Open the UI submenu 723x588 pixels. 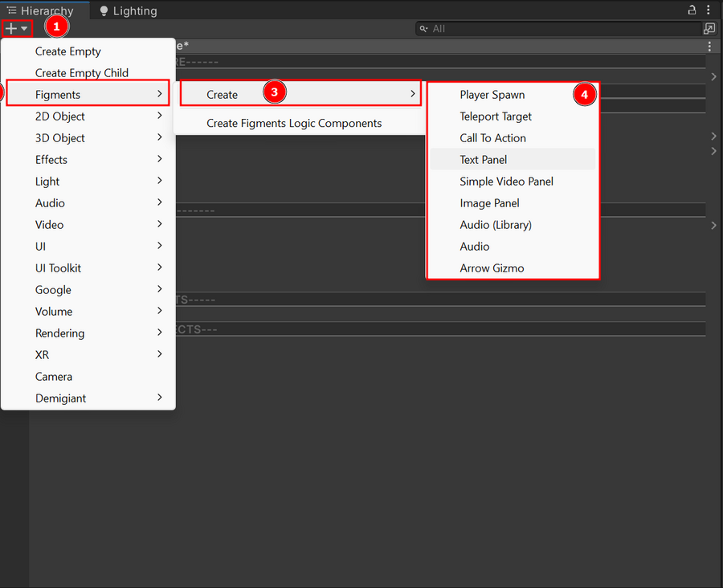(x=88, y=247)
